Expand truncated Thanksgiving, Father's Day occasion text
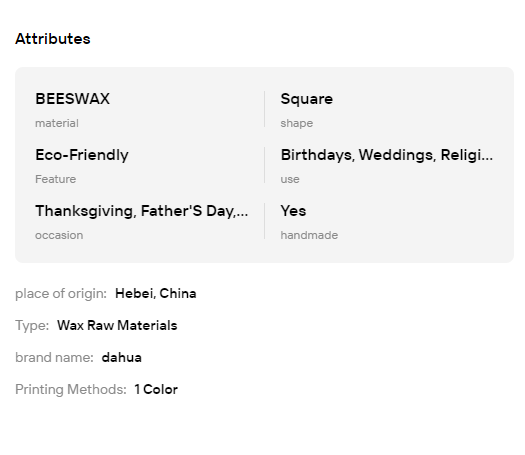 coord(142,211)
